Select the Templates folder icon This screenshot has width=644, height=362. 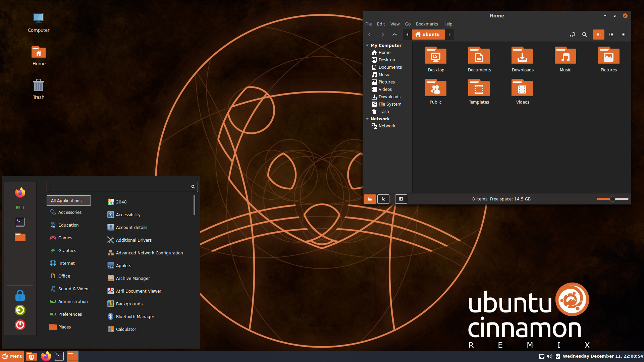click(x=479, y=88)
